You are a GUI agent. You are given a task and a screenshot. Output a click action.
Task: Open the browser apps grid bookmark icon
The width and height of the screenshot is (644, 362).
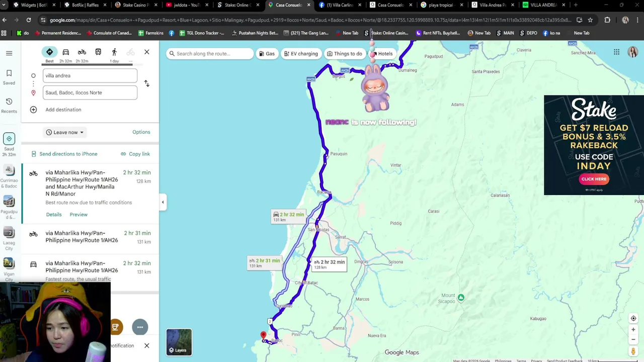pos(4,33)
